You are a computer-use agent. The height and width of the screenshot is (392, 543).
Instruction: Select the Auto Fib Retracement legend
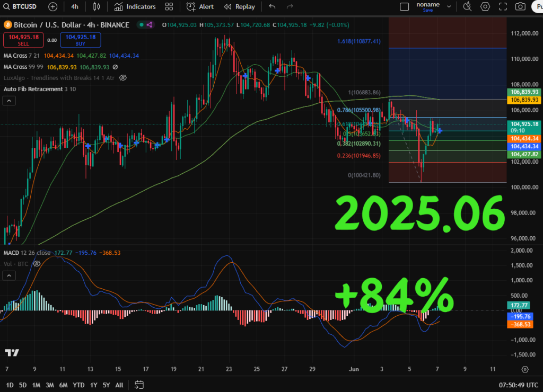point(39,89)
